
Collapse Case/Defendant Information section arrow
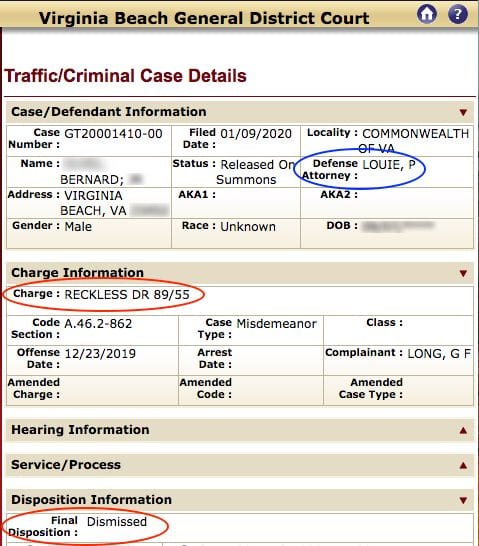tap(463, 112)
